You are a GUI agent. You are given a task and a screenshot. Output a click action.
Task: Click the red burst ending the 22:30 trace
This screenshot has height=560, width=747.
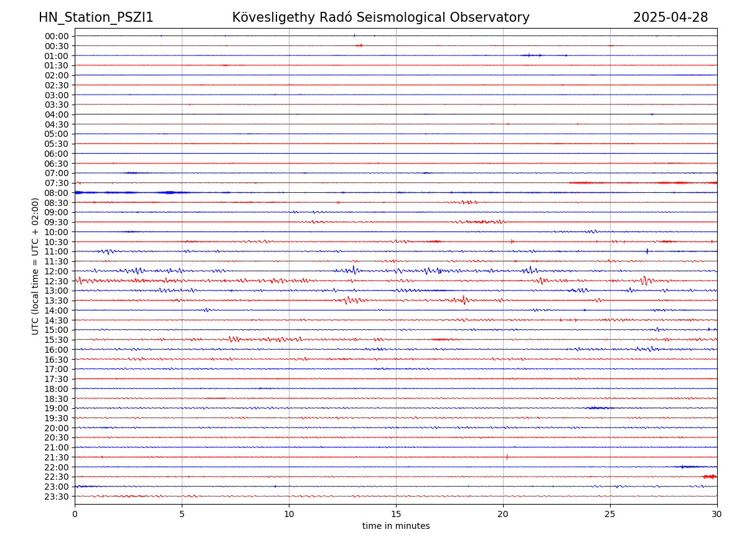pyautogui.click(x=710, y=477)
